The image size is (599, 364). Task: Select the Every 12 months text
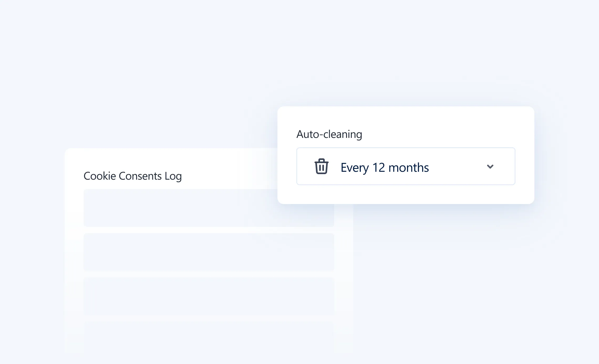(x=385, y=168)
